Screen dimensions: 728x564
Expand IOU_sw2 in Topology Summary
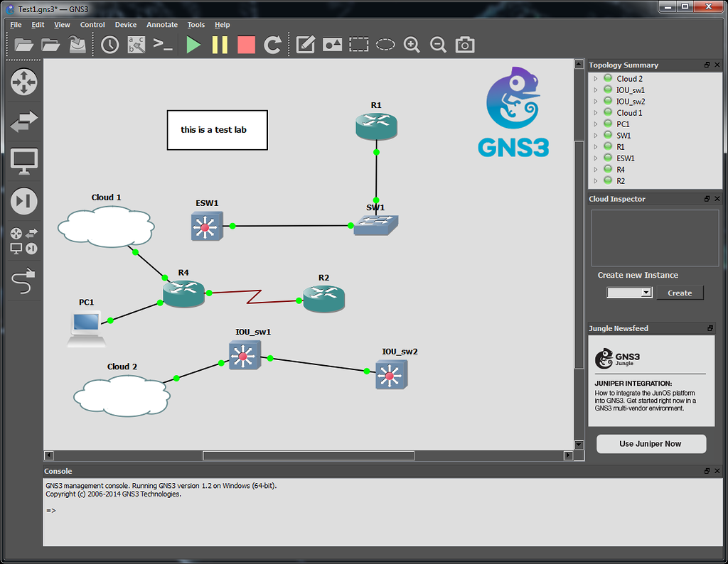point(595,102)
